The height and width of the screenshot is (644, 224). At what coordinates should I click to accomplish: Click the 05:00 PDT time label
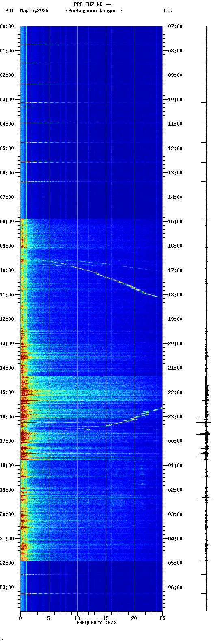tap(7, 148)
